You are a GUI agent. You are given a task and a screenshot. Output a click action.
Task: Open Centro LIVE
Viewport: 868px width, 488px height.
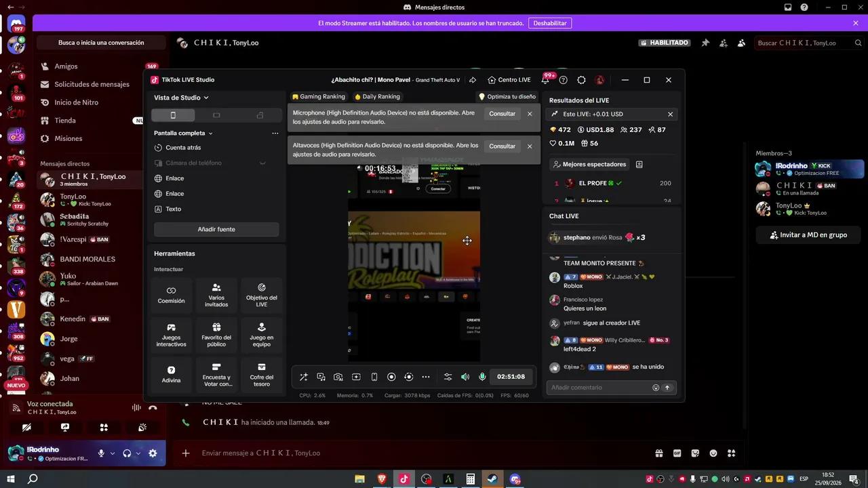[509, 80]
